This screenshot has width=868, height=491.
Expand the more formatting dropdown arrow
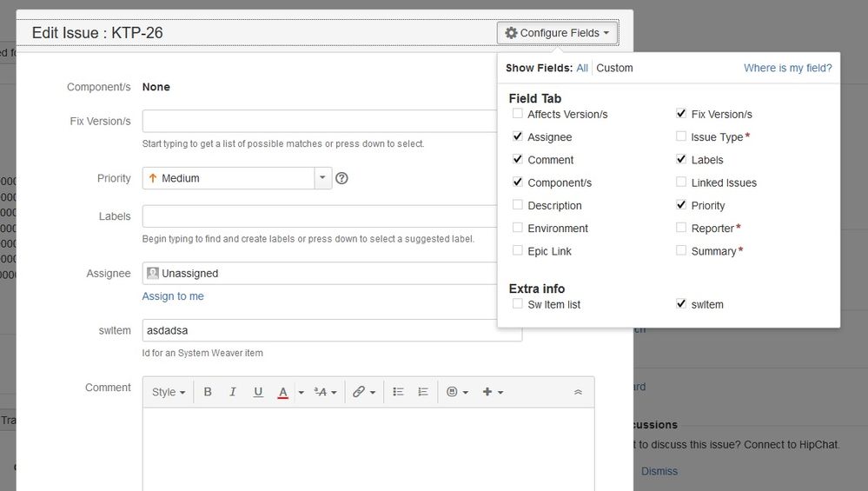coord(334,393)
